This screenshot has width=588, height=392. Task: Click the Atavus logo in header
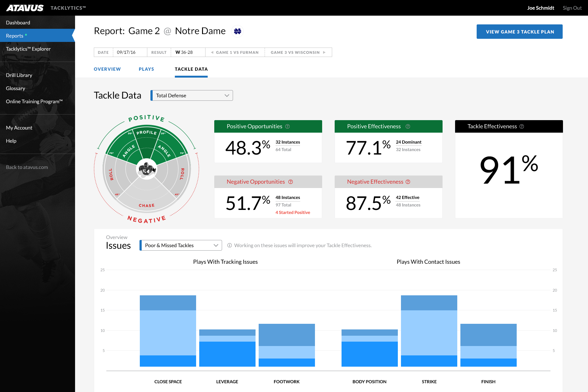(x=25, y=8)
